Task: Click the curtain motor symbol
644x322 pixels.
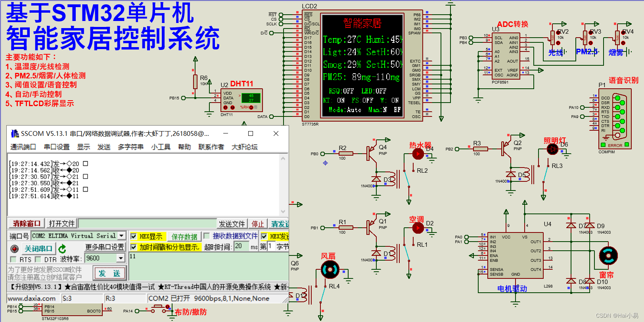Action: click(608, 255)
